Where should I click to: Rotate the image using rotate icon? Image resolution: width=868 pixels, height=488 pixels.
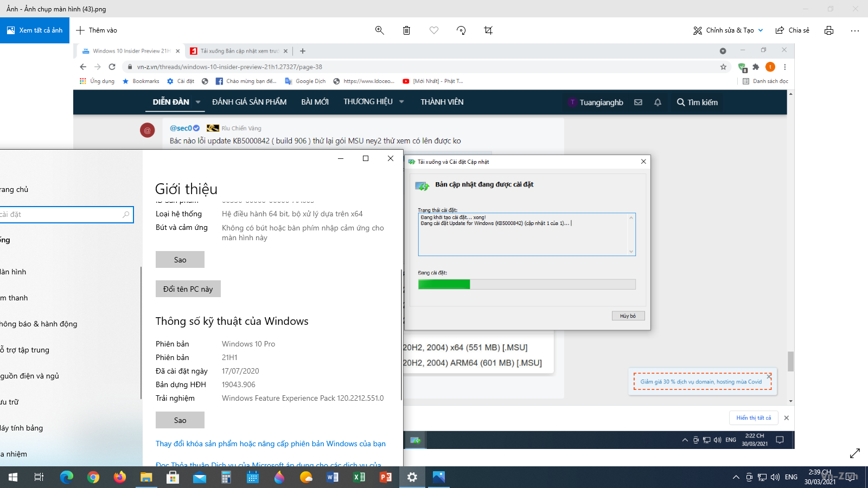pos(461,30)
